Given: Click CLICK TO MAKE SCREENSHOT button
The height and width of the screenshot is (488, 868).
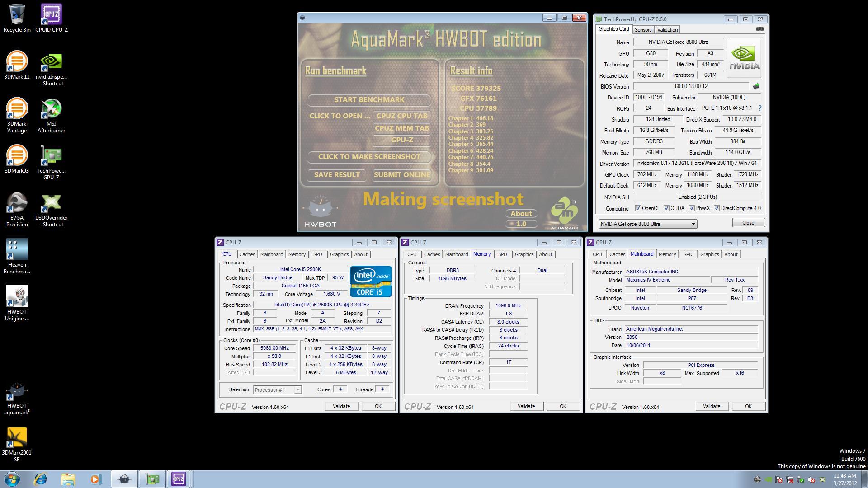Looking at the screenshot, I should [x=369, y=157].
